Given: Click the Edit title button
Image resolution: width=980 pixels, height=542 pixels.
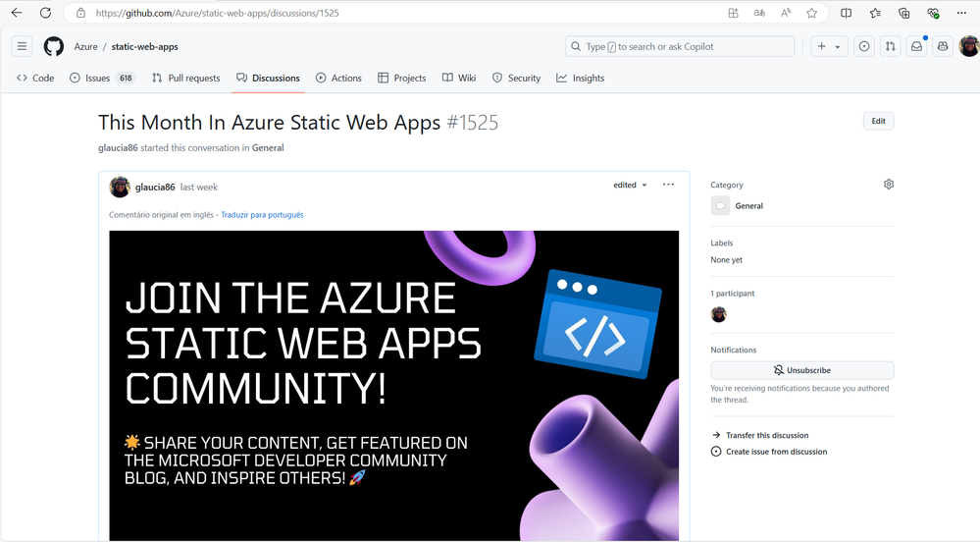Looking at the screenshot, I should 878,122.
